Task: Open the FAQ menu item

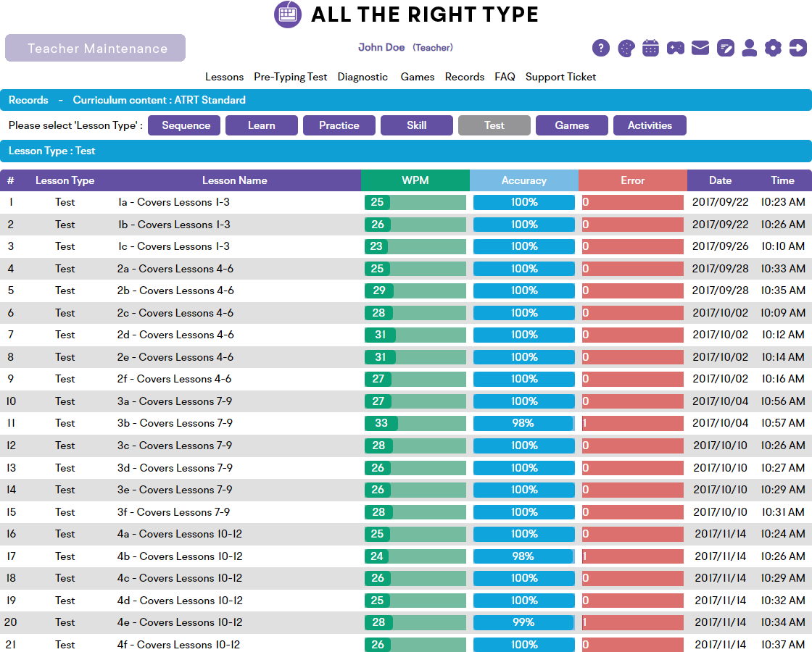Action: 505,77
